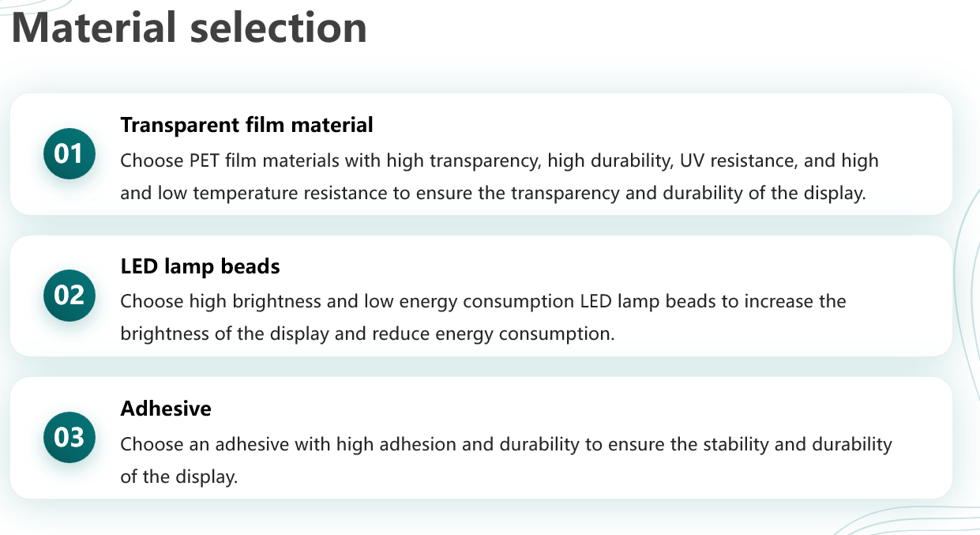Select the adhesive durability description text
Viewport: 980px width, 535px height.
click(x=506, y=460)
